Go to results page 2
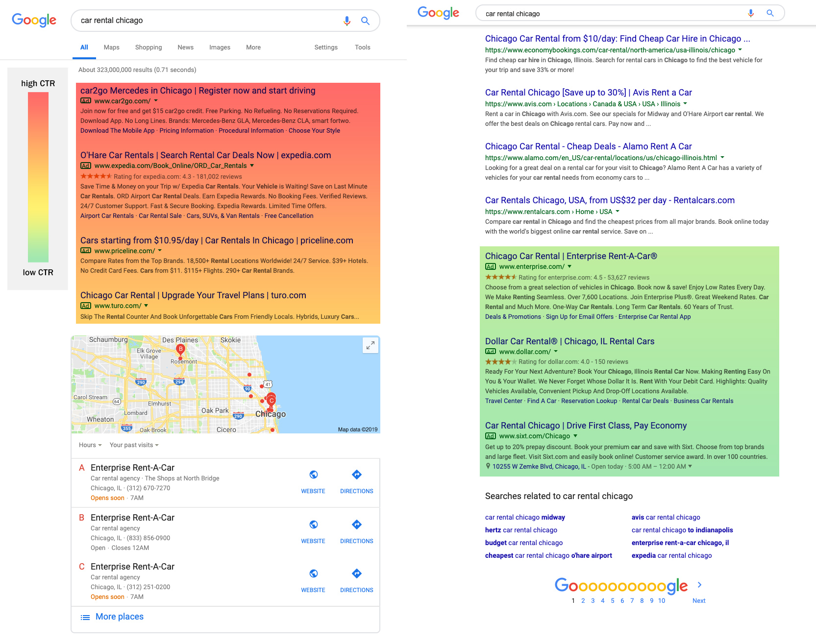Screen dimensions: 816x644 [x=583, y=601]
